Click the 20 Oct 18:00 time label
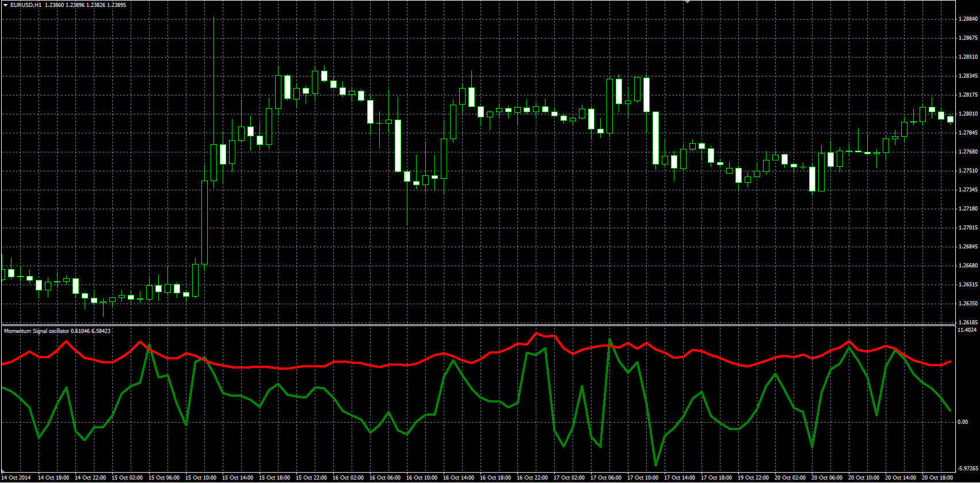Image resolution: width=980 pixels, height=483 pixels. (937, 478)
